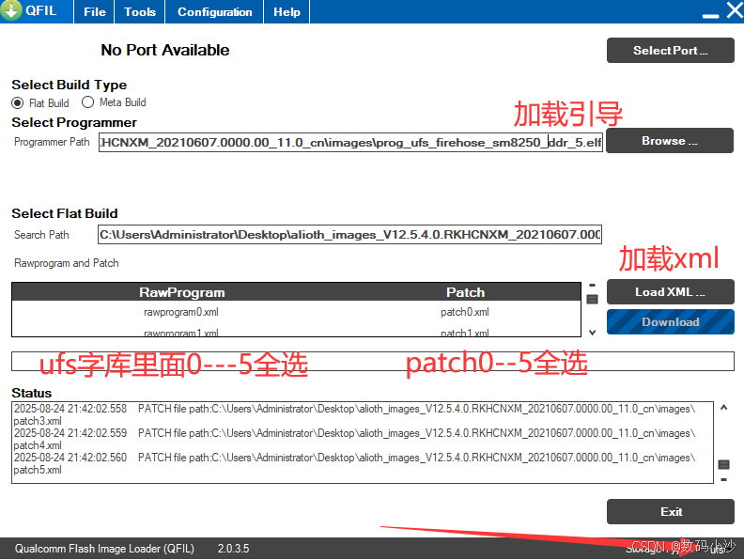Click the Programmer Path input field
744x560 pixels.
pos(350,143)
